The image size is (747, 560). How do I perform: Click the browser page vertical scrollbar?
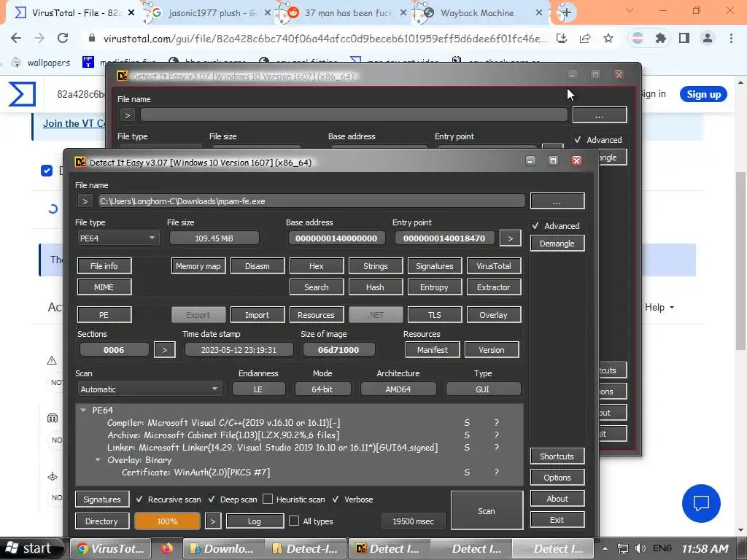point(740,261)
